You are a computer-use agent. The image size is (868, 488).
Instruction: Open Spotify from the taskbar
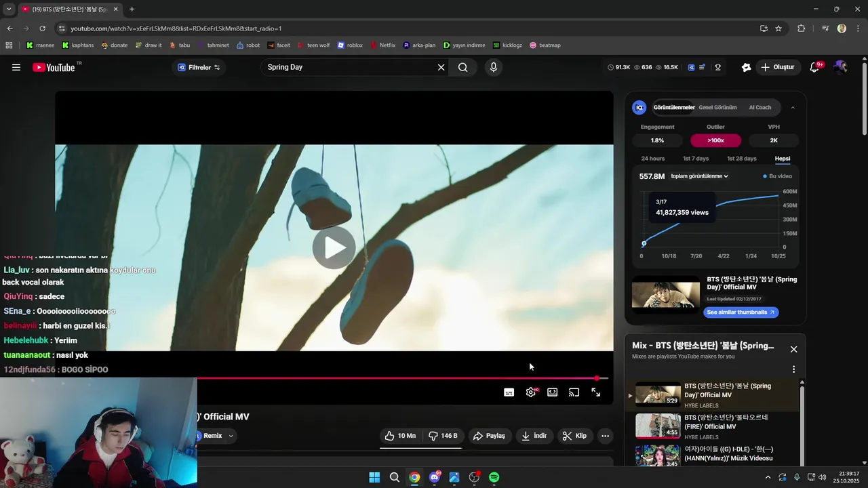pos(494,477)
